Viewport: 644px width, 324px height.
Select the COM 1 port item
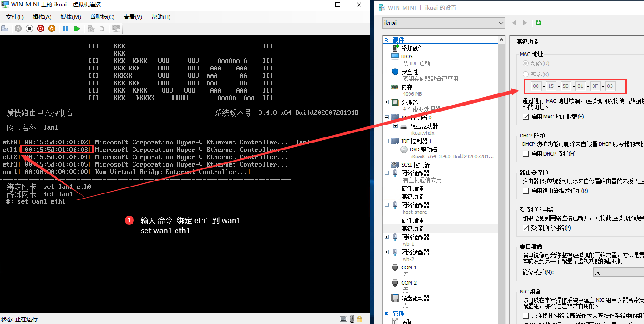point(409,268)
